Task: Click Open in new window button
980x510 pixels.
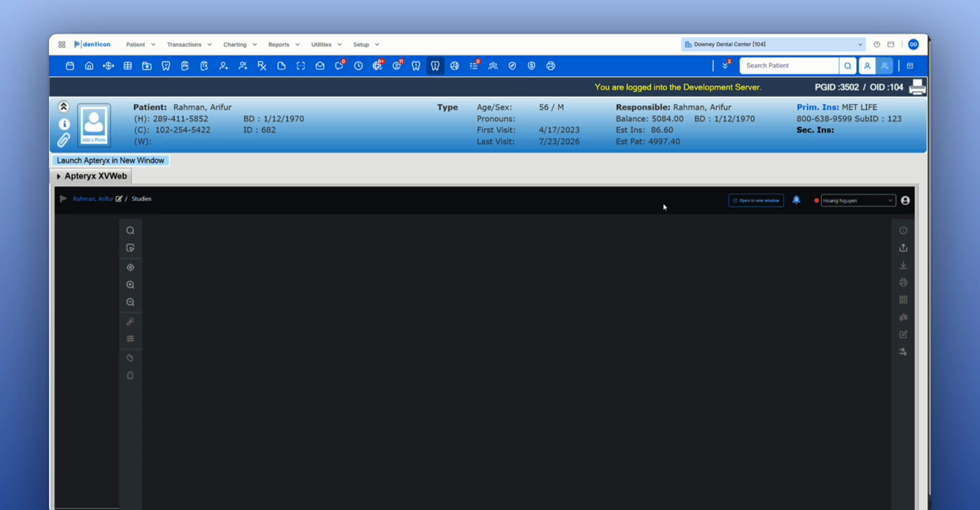Action: pos(756,201)
